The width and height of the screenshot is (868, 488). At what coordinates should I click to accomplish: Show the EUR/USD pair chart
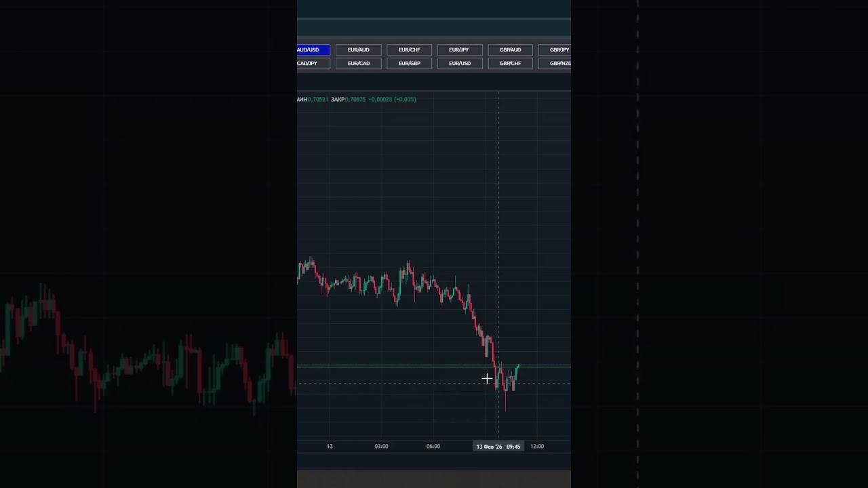(x=460, y=63)
